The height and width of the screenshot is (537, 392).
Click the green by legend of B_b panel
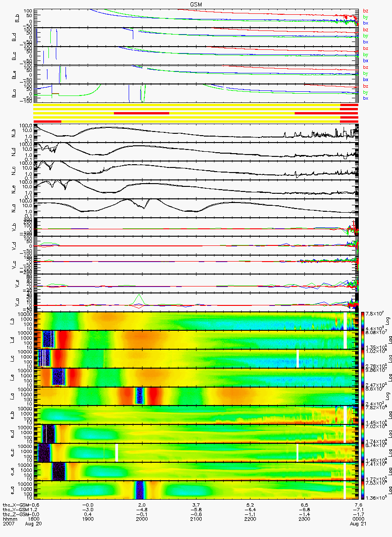click(366, 17)
